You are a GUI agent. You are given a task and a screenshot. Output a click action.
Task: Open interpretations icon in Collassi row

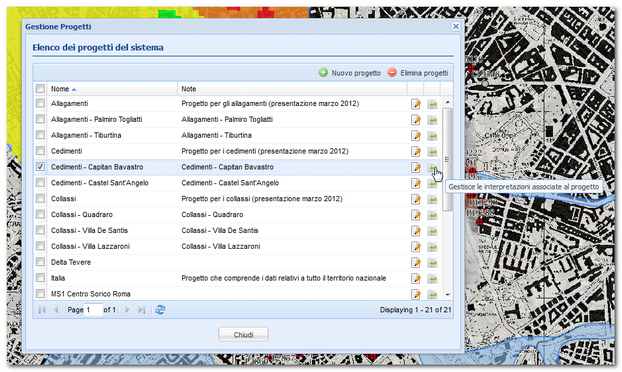click(x=432, y=199)
